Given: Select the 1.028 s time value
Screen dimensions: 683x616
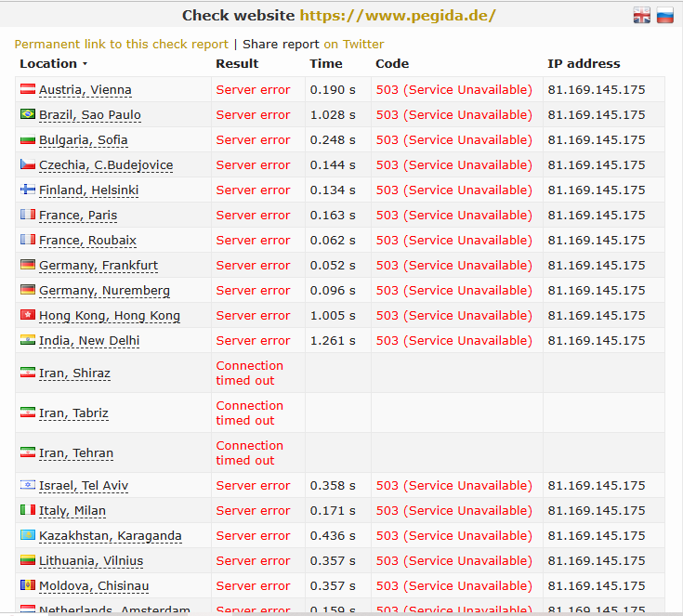Looking at the screenshot, I should coord(333,115).
